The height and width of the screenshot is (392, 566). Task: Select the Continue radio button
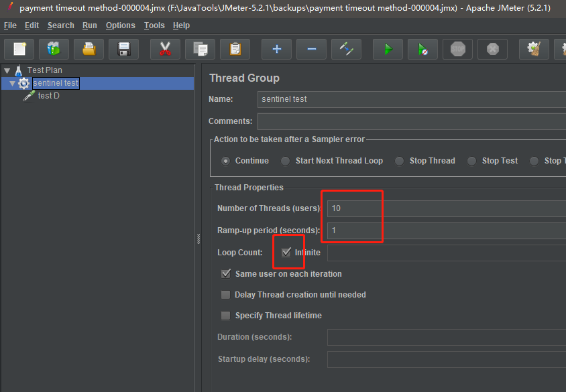click(x=225, y=161)
